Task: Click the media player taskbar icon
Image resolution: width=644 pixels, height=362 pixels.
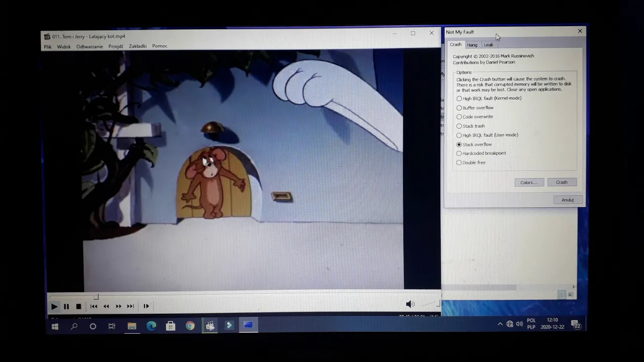Action: point(210,326)
